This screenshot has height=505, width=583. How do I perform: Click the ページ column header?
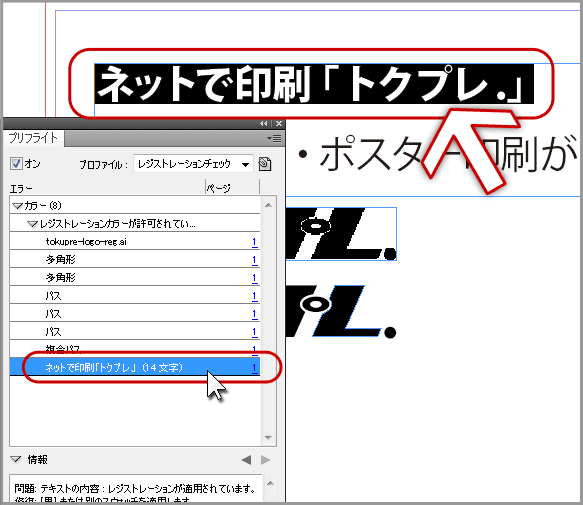[x=219, y=188]
